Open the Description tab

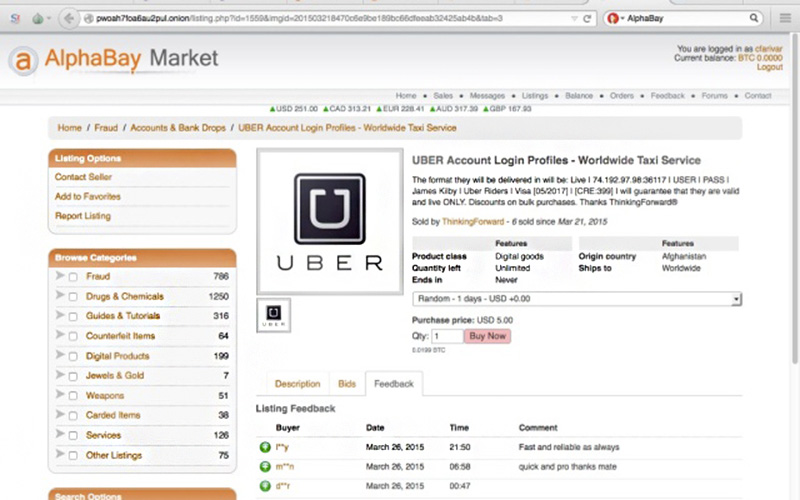[297, 384]
